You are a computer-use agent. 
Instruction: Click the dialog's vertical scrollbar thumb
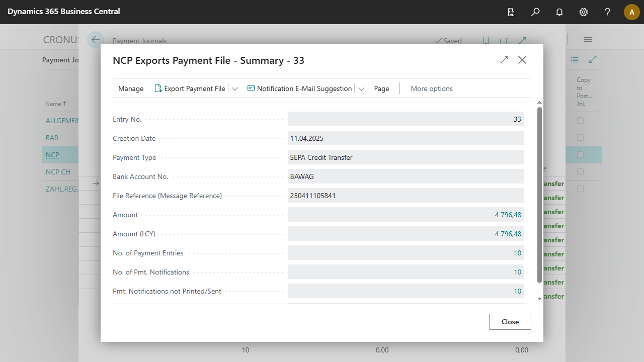[539, 195]
